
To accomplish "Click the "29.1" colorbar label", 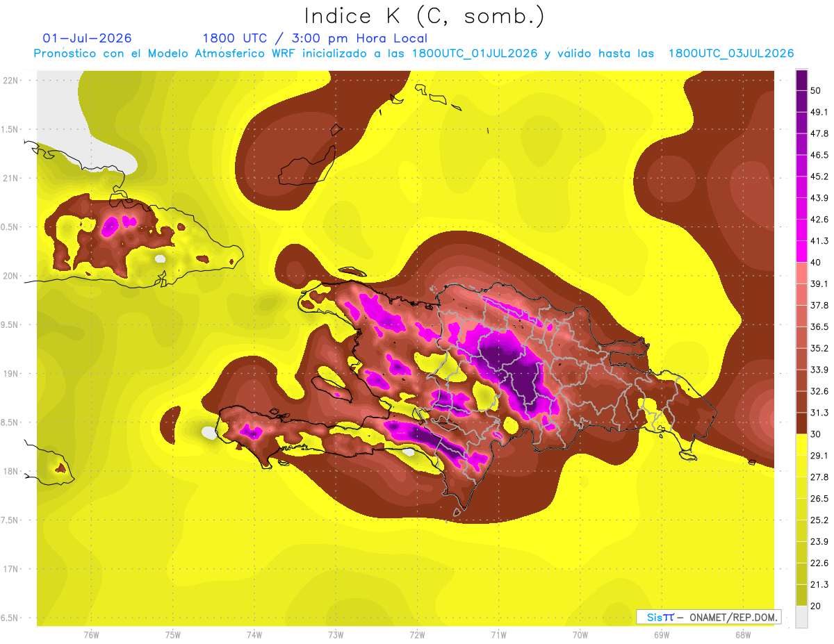I will (x=819, y=455).
